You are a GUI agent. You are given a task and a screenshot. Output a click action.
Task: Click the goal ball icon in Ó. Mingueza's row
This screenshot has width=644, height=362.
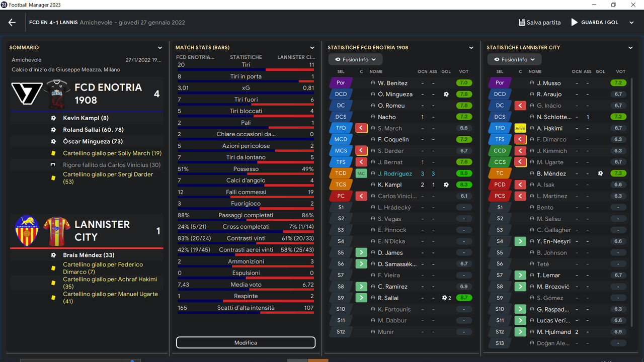[446, 95]
